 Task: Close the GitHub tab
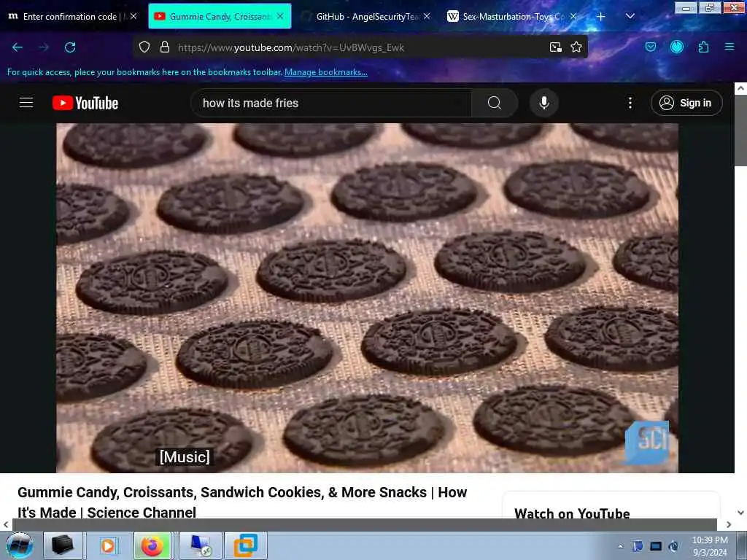(x=427, y=16)
